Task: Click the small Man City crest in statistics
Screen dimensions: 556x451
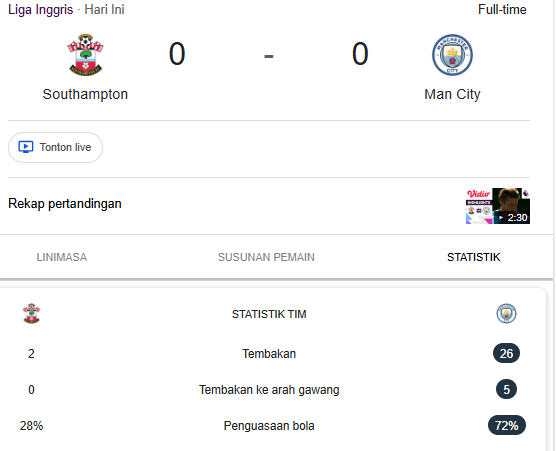Action: point(506,313)
